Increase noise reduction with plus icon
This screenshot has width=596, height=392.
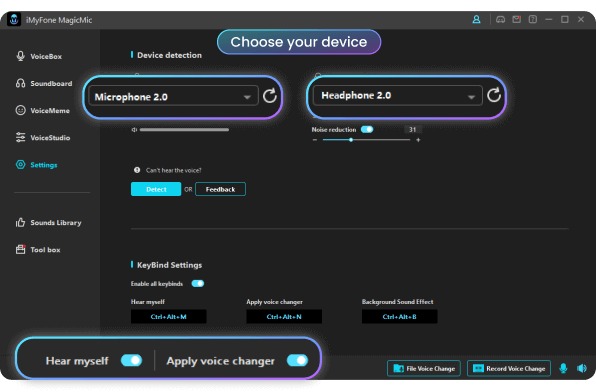point(418,140)
